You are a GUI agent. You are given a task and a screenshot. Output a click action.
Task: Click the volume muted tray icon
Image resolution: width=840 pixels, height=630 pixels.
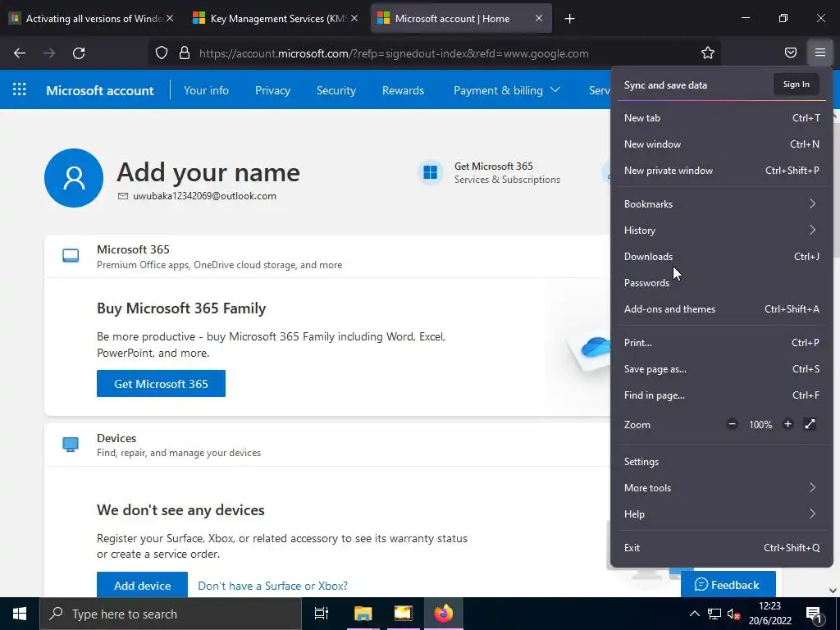click(x=734, y=614)
